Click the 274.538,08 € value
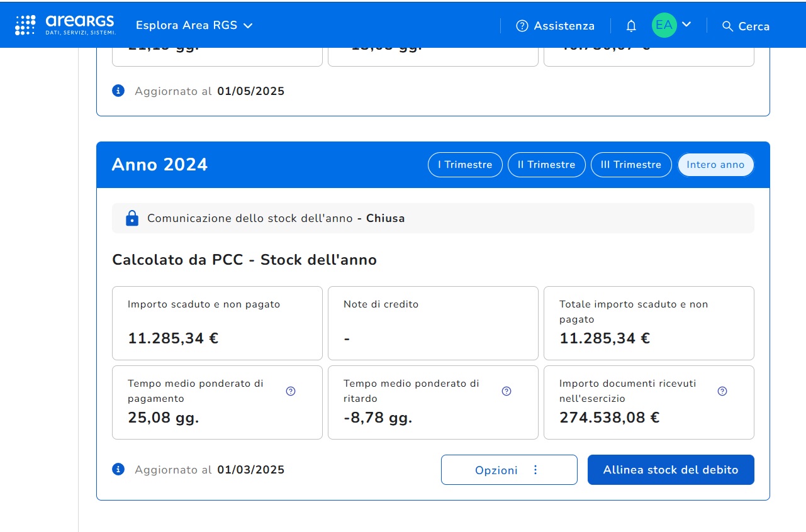This screenshot has width=806, height=532. (610, 418)
